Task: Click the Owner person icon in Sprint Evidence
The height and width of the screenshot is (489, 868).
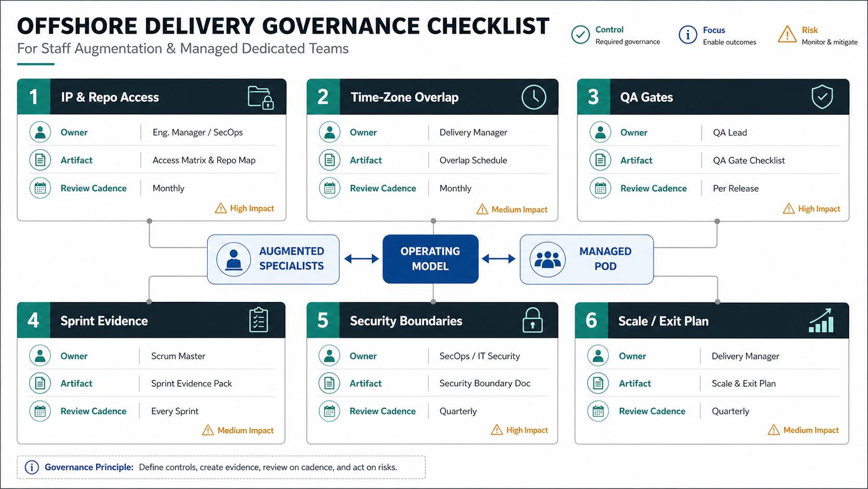Action: coord(40,356)
